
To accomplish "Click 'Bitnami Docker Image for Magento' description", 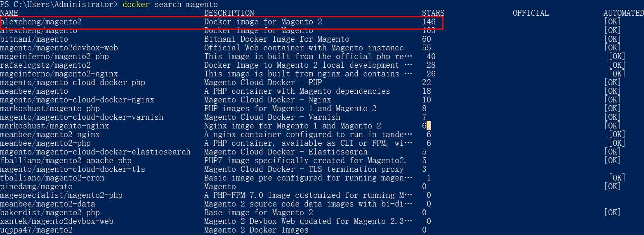I will tap(277, 39).
